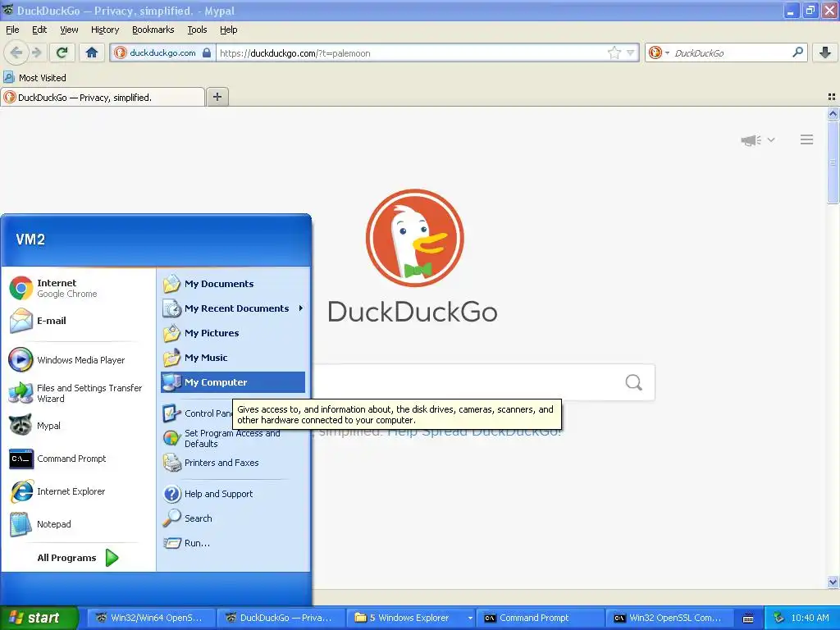Open Set Program Access and Defaults
Image resolution: width=840 pixels, height=630 pixels.
233,438
